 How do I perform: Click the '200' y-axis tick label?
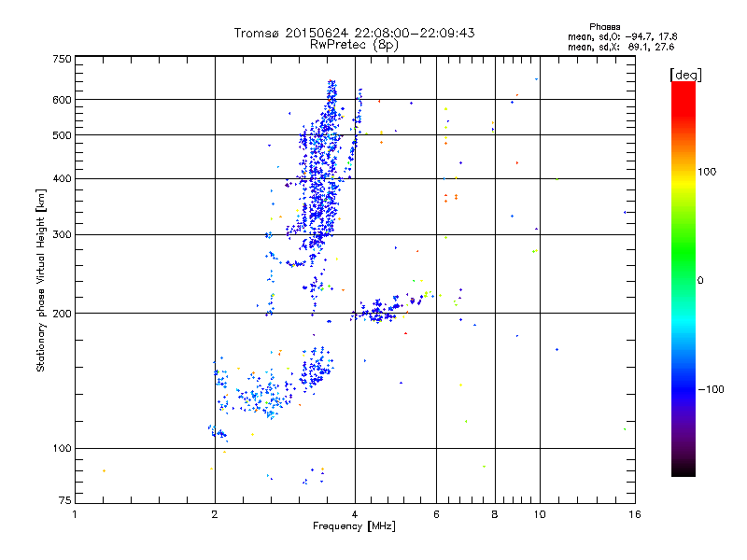pyautogui.click(x=62, y=314)
